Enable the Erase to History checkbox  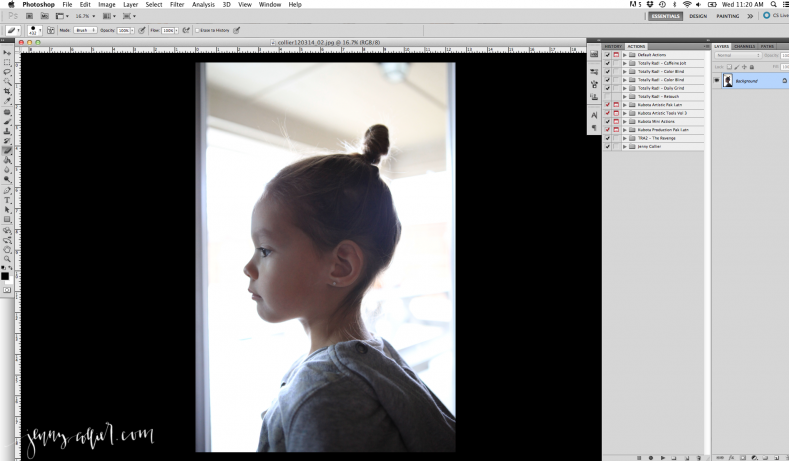pos(196,30)
